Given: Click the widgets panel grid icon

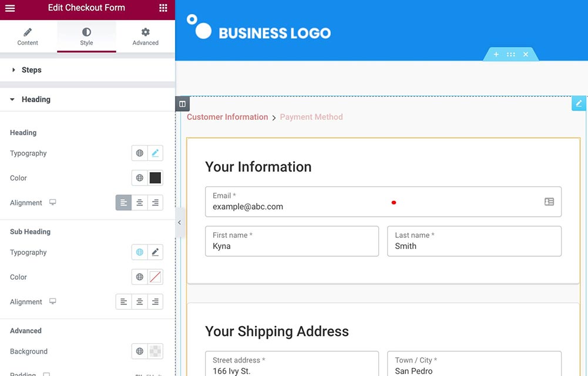Looking at the screenshot, I should tap(163, 8).
